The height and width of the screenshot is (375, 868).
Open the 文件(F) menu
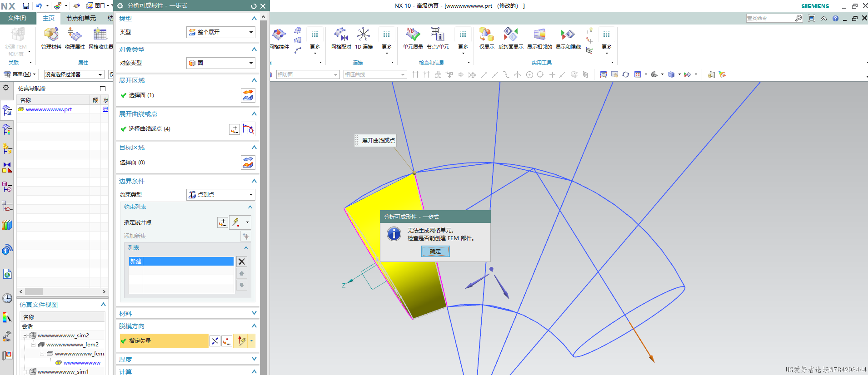pos(17,18)
